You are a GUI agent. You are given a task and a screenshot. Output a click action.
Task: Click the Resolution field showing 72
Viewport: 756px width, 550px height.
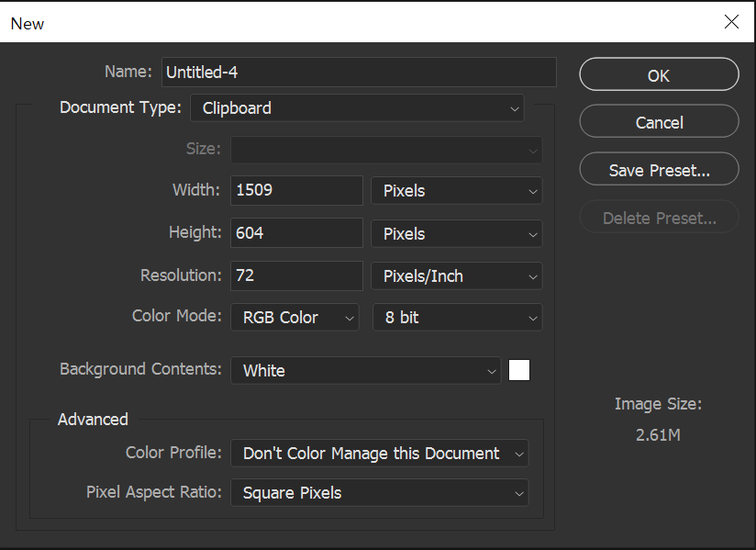click(x=296, y=275)
